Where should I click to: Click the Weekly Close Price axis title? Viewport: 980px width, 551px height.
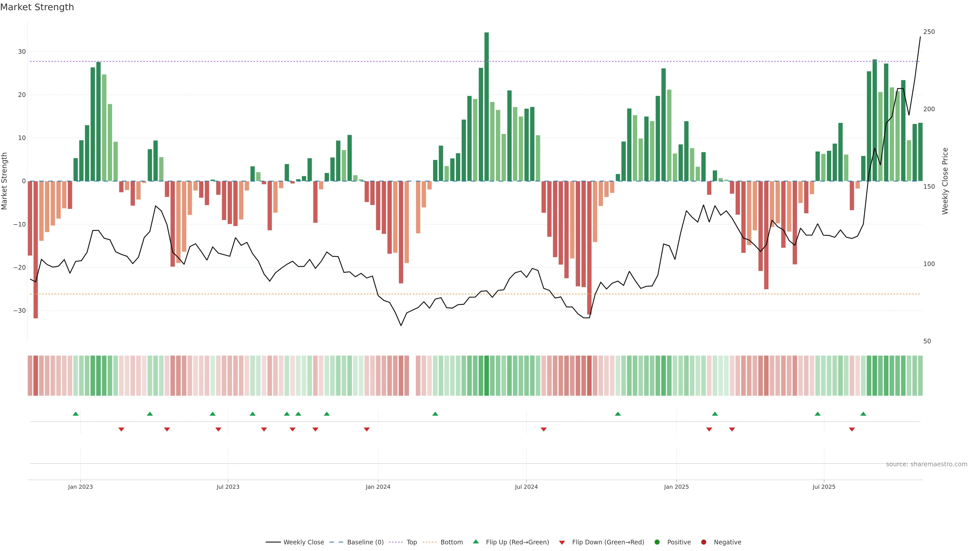(945, 181)
